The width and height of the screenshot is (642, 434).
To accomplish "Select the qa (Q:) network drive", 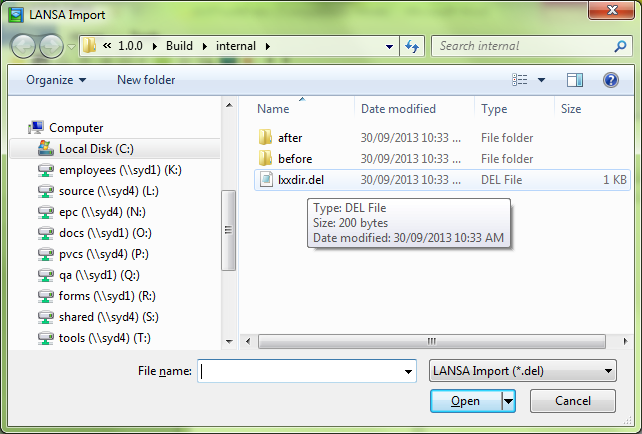I will pyautogui.click(x=99, y=275).
